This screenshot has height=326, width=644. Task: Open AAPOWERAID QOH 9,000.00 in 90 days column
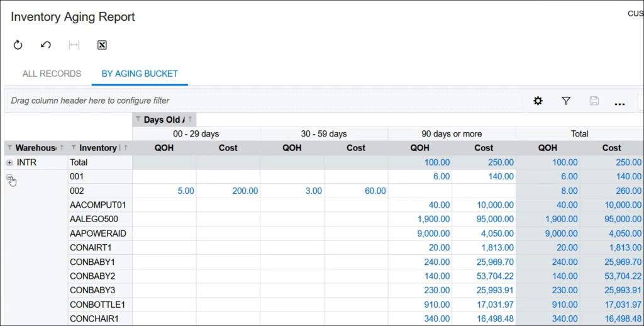(433, 233)
